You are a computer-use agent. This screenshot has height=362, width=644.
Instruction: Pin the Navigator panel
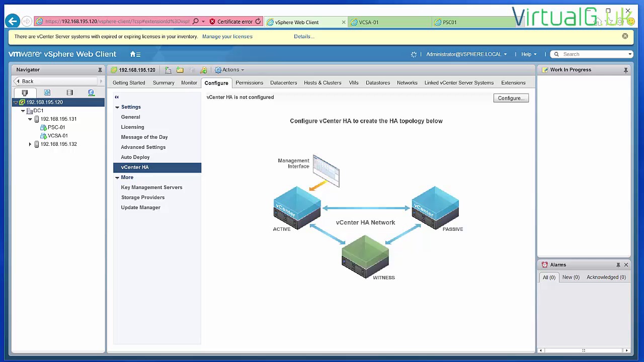click(100, 70)
